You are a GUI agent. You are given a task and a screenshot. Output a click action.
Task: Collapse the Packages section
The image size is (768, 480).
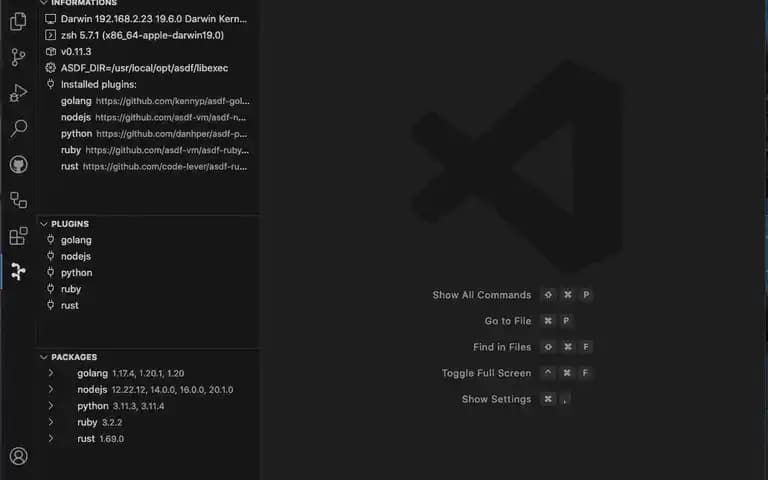(44, 357)
